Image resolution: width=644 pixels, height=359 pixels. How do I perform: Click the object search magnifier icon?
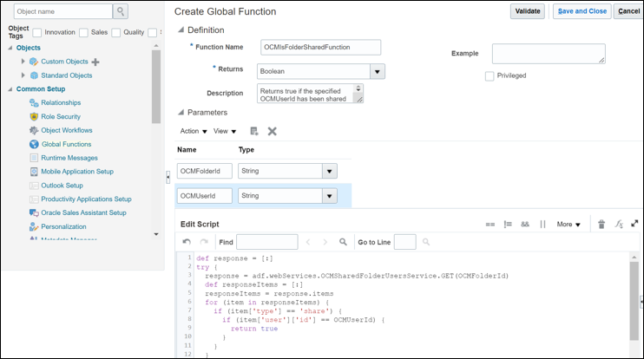pyautogui.click(x=121, y=11)
